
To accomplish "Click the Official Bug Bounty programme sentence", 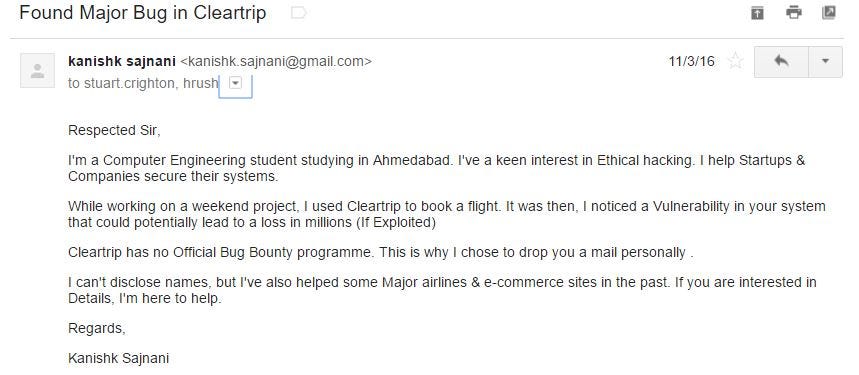I will click(381, 253).
